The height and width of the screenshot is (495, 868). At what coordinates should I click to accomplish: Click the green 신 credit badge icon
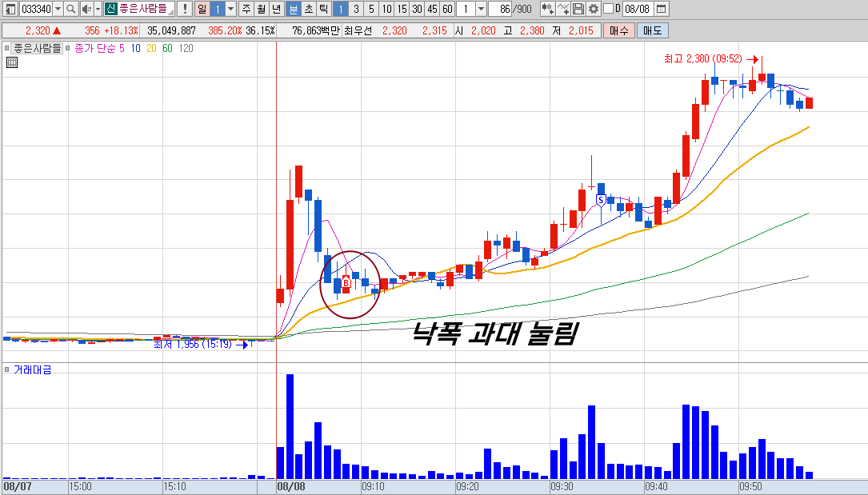coord(110,9)
